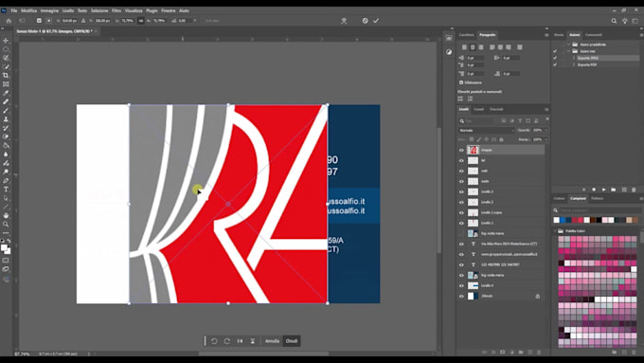Screen dimensions: 644x363
Task: Open the blending mode Normale dropdown
Action: (487, 130)
